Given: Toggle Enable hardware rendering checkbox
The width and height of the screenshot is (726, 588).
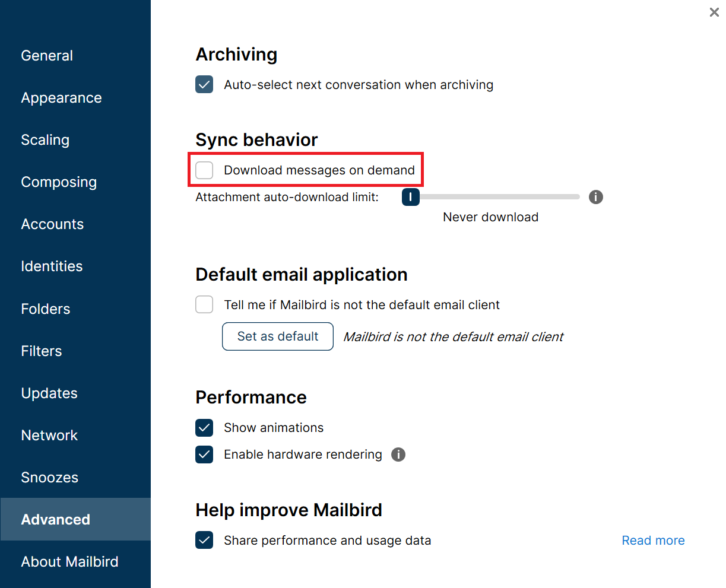Looking at the screenshot, I should [x=204, y=454].
